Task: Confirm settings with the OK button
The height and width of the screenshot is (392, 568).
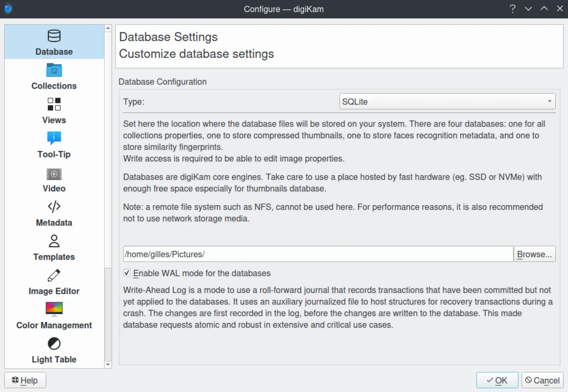Action: [x=497, y=380]
